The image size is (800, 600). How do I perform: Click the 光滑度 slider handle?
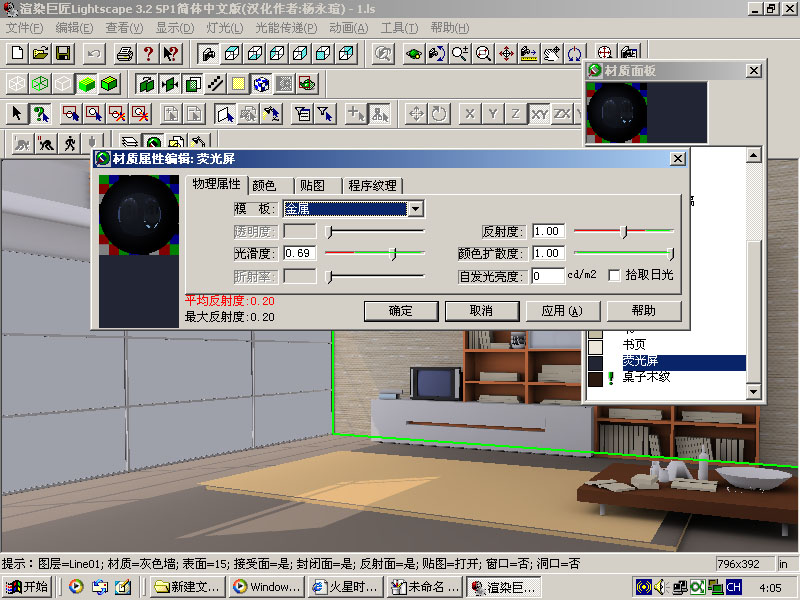click(x=393, y=254)
